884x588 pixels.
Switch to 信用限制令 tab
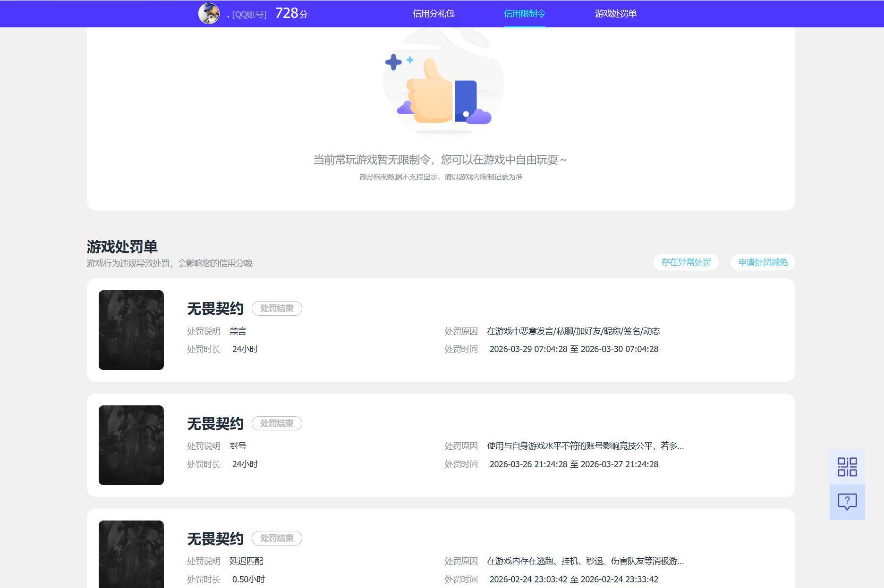(525, 14)
